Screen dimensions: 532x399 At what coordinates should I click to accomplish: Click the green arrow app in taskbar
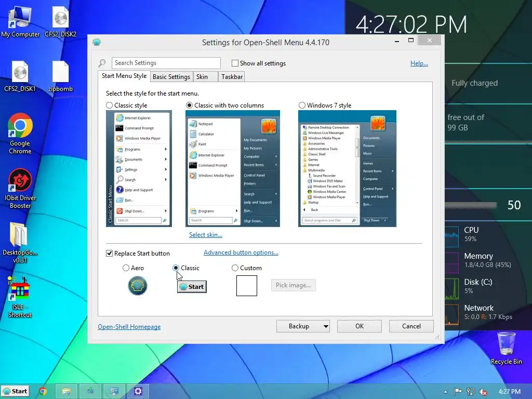(90, 391)
